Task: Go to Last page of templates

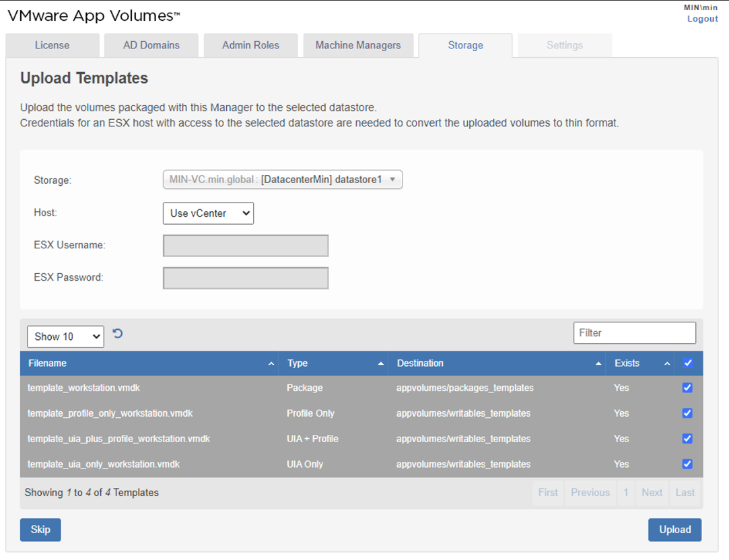Action: point(685,493)
